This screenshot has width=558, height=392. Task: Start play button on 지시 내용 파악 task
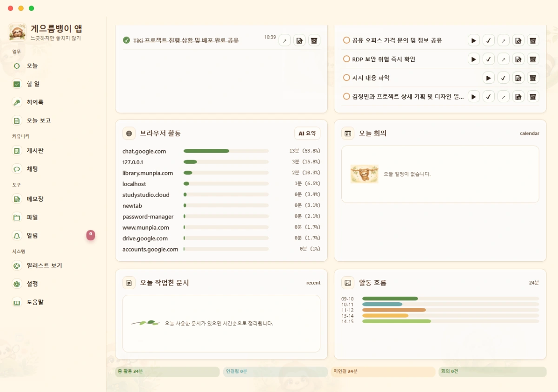pyautogui.click(x=488, y=78)
